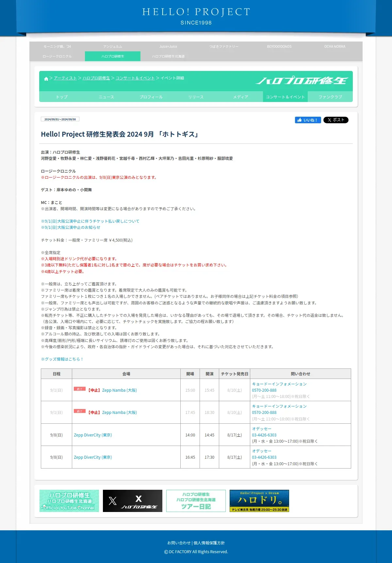Click オデッセー in the 14:00 row
This screenshot has width=392, height=563.
pos(262,429)
